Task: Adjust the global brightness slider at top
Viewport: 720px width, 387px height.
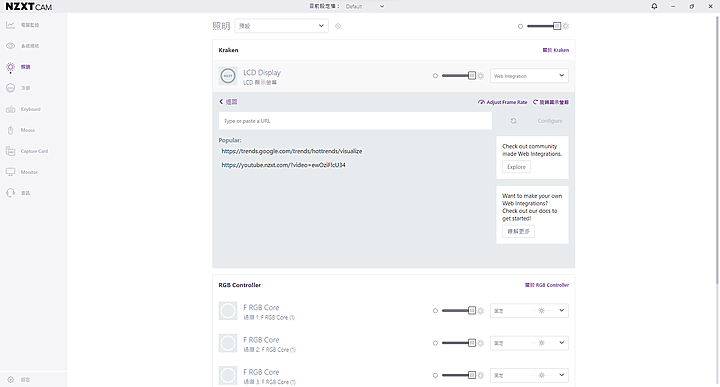Action: pos(544,26)
